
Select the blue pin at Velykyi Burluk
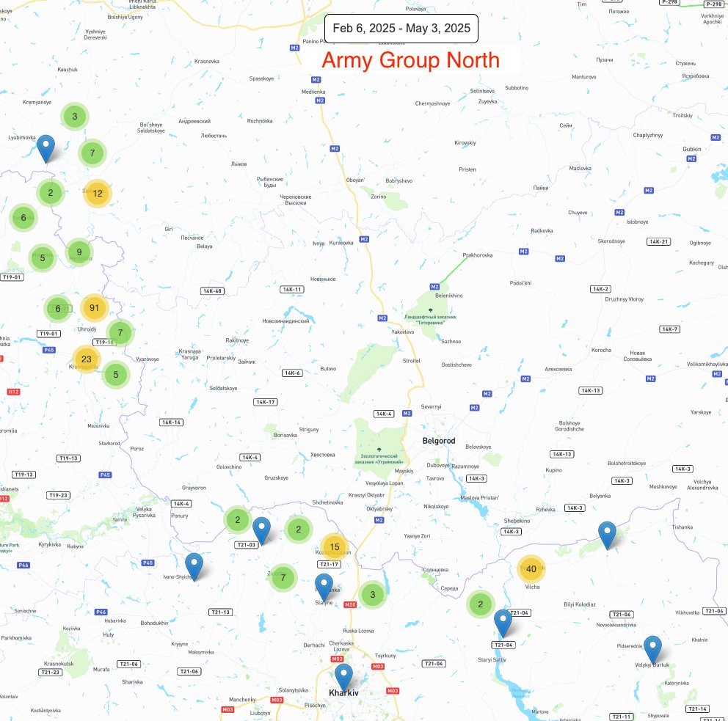653,648
